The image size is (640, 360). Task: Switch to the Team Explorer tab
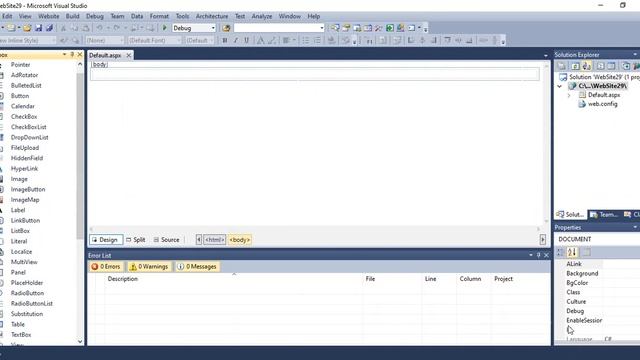[x=604, y=215]
